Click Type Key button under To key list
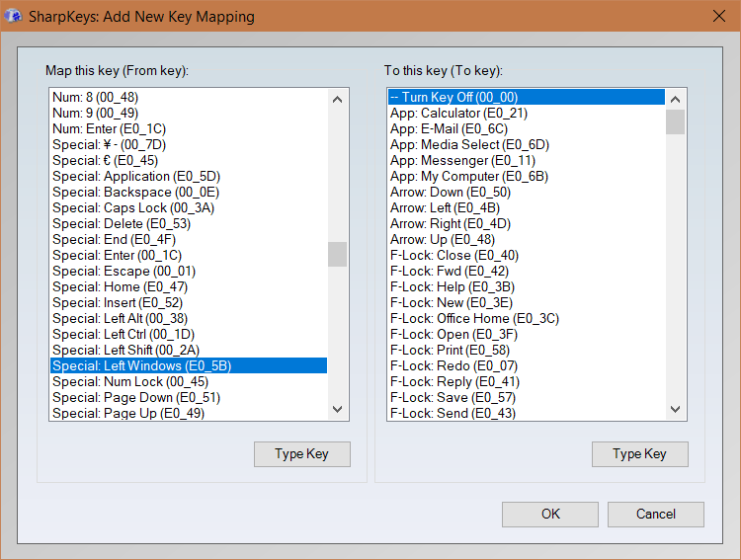 pyautogui.click(x=640, y=454)
